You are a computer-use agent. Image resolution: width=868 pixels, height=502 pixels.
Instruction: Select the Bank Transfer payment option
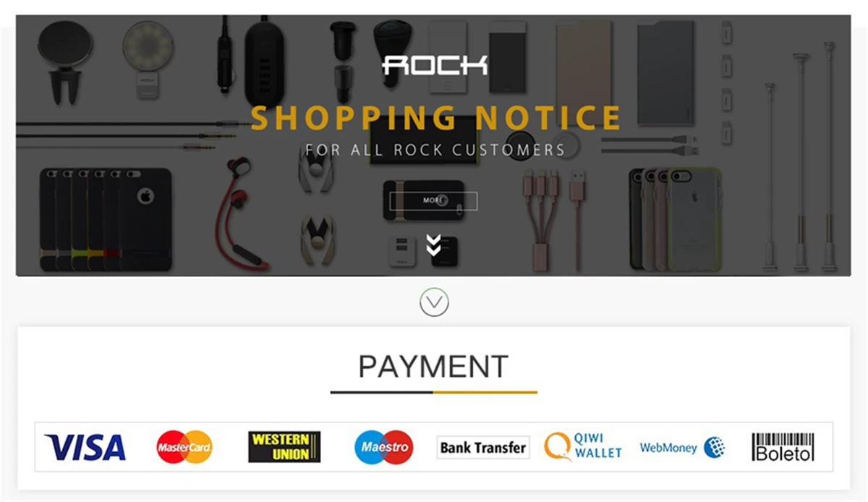coord(483,448)
